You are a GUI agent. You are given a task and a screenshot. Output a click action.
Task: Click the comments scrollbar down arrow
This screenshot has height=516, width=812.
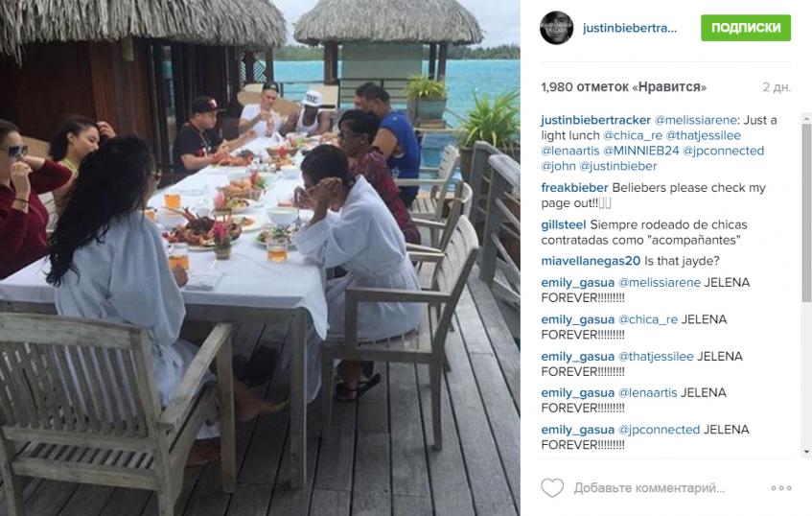click(x=806, y=453)
